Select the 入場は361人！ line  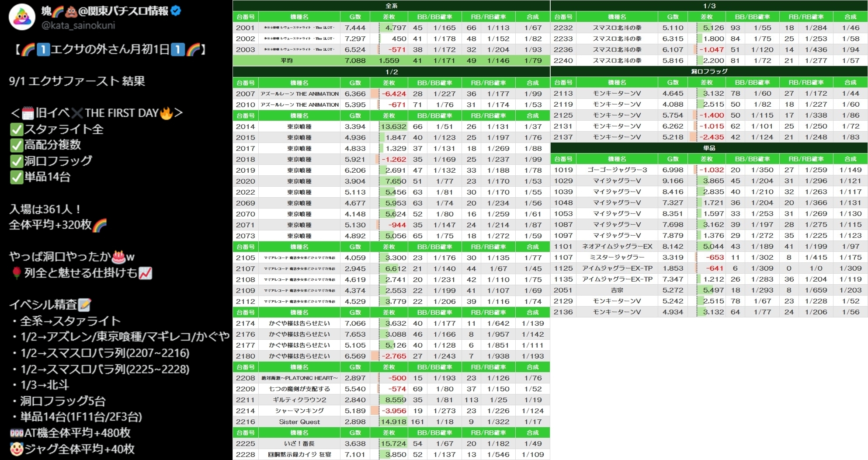pos(45,209)
